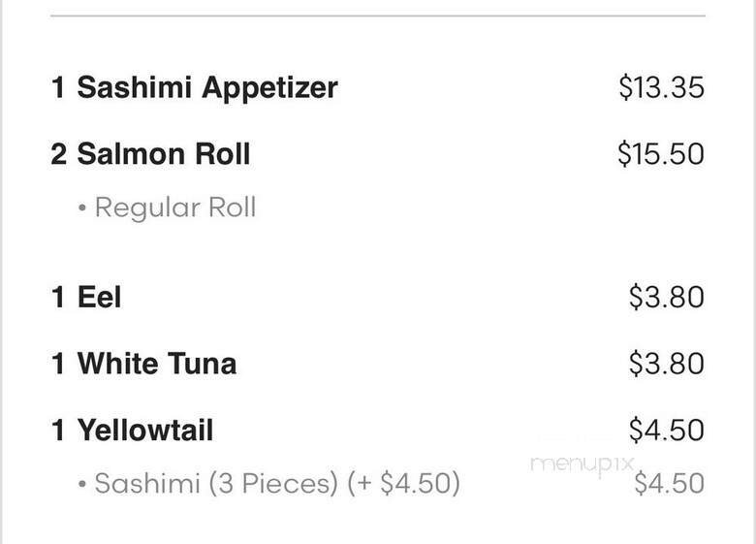Click the quantity 2 before Salmon Roll

59,154
